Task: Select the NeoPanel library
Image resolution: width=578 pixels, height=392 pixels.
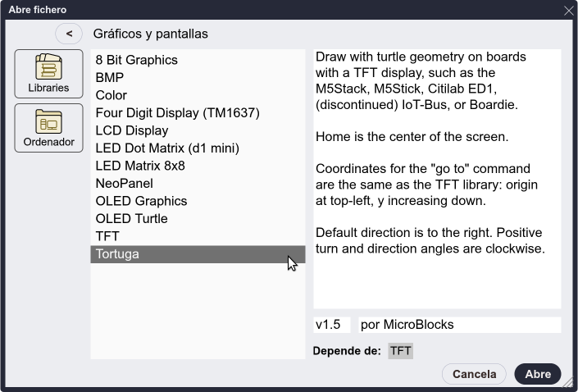Action: click(x=124, y=184)
